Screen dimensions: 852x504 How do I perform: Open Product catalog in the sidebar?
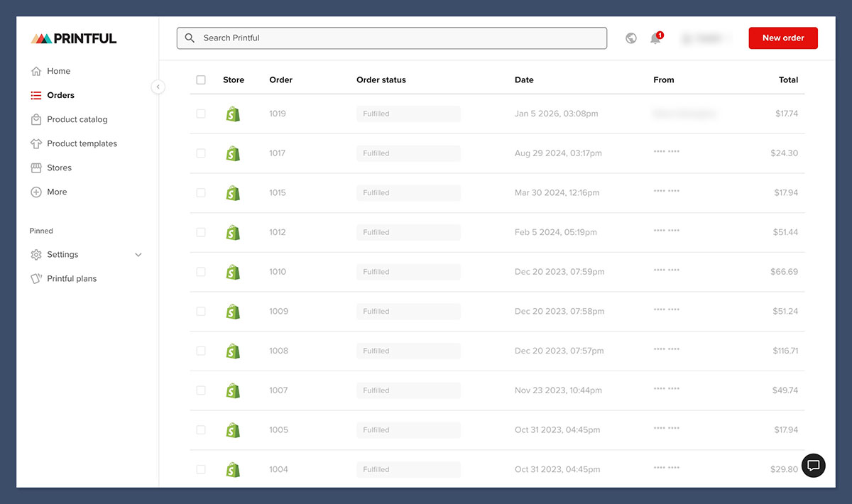tap(77, 119)
